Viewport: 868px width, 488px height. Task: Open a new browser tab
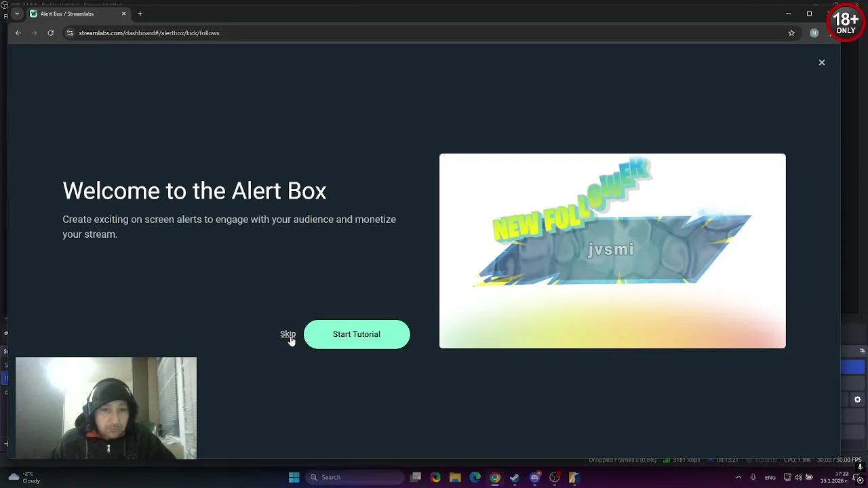[x=140, y=14]
